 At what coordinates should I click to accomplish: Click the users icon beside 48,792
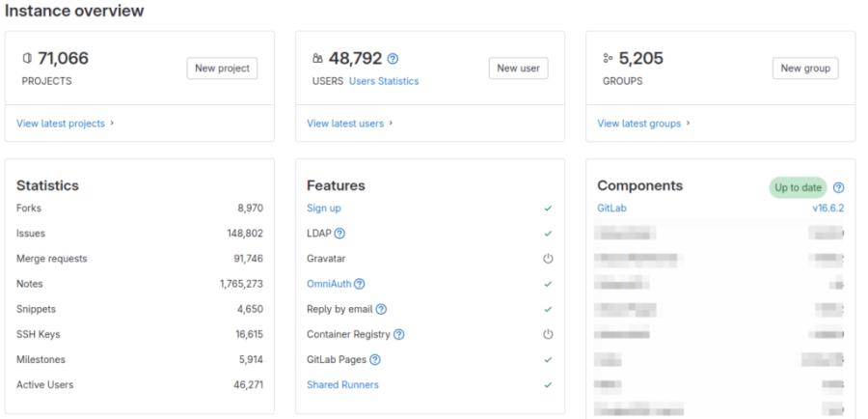317,58
